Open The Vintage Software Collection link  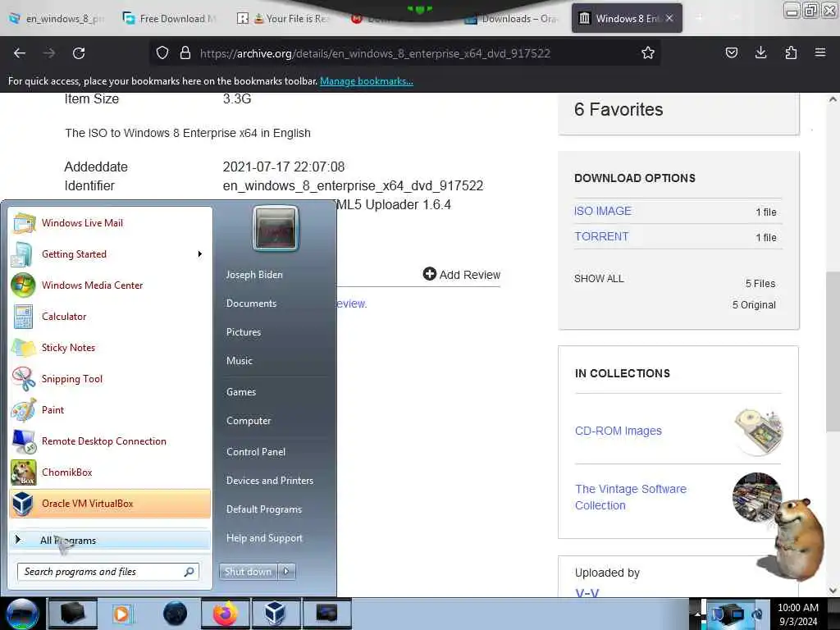pyautogui.click(x=631, y=497)
